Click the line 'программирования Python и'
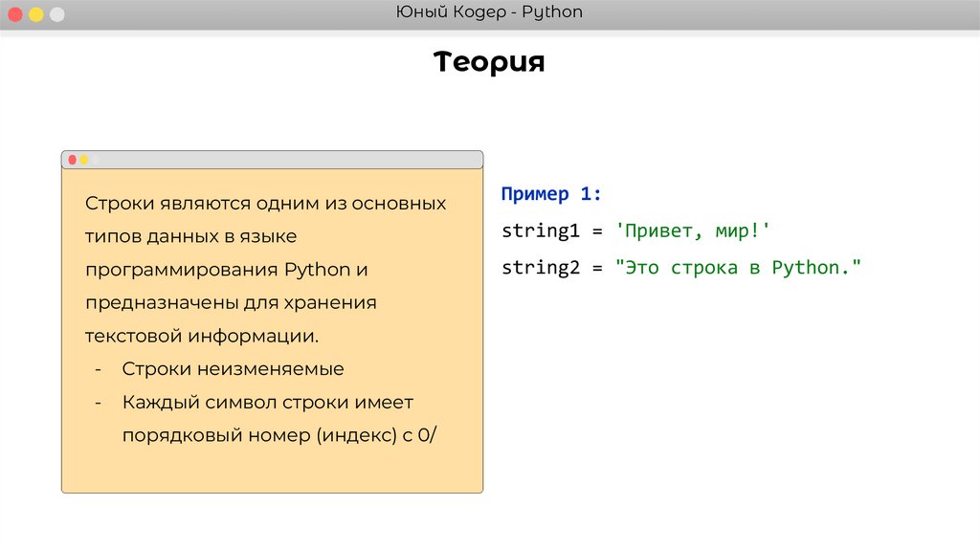The image size is (980, 549). 227,270
